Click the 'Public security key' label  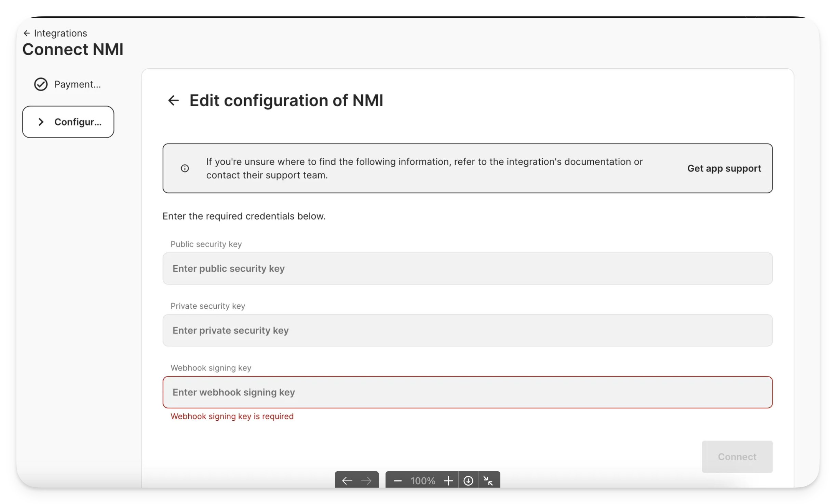(206, 244)
